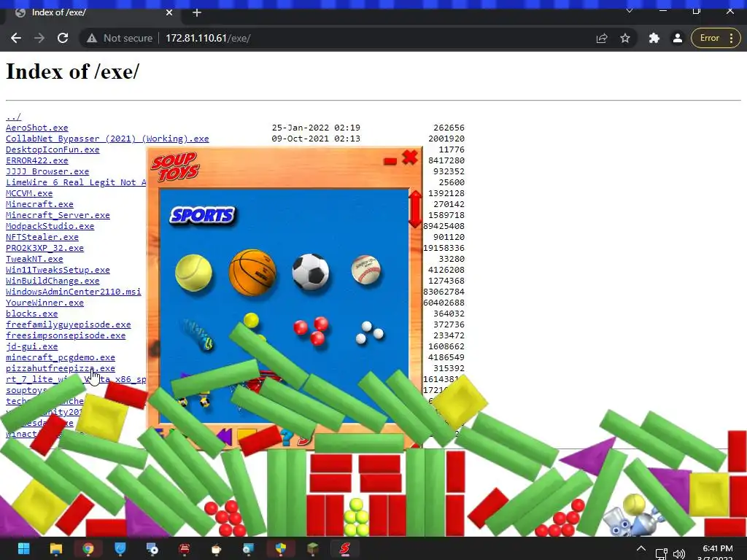Reload the page

[63, 38]
